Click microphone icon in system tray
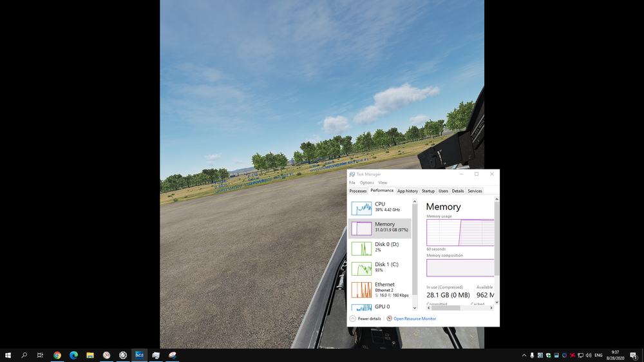This screenshot has width=644, height=362. [532, 356]
